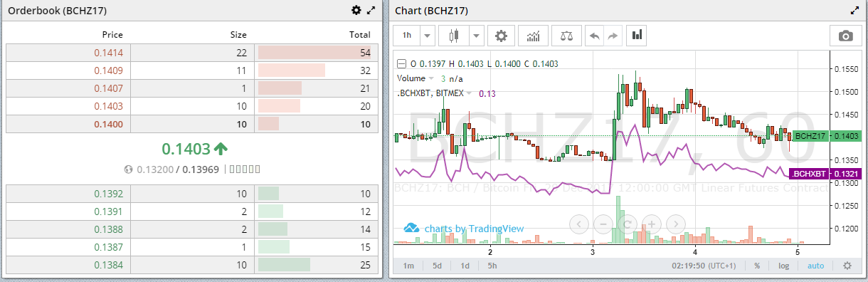Screen dimensions: 868x282
Task: Toggle the bar chart style button
Action: tap(637, 35)
